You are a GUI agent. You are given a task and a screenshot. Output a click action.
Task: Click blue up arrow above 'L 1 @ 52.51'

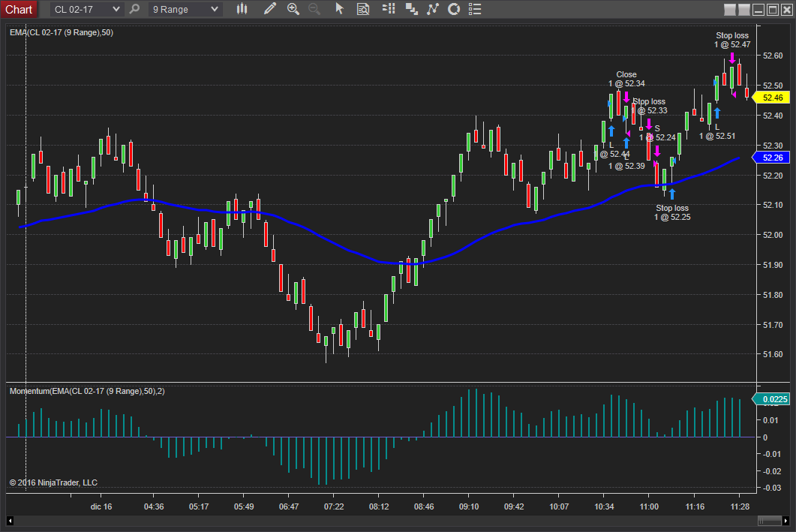pos(716,113)
